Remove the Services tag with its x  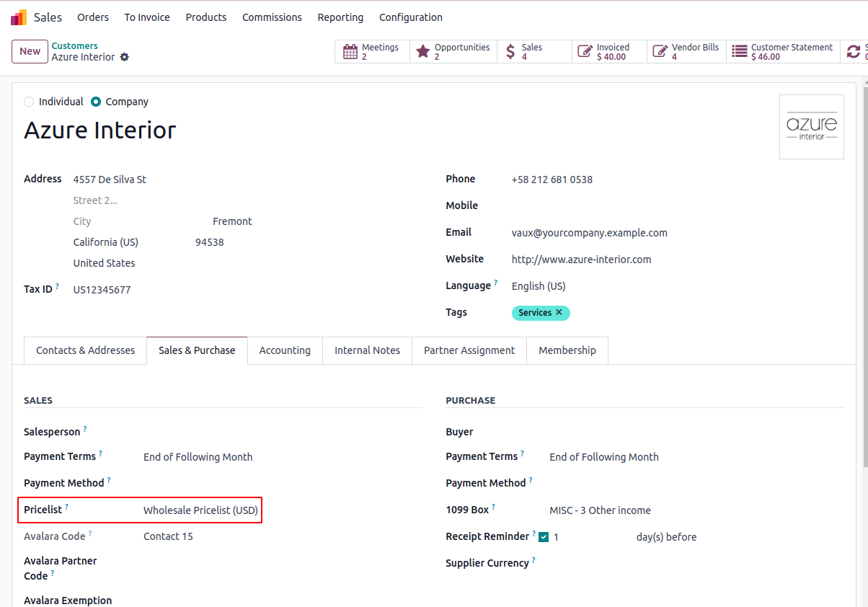pyautogui.click(x=559, y=312)
